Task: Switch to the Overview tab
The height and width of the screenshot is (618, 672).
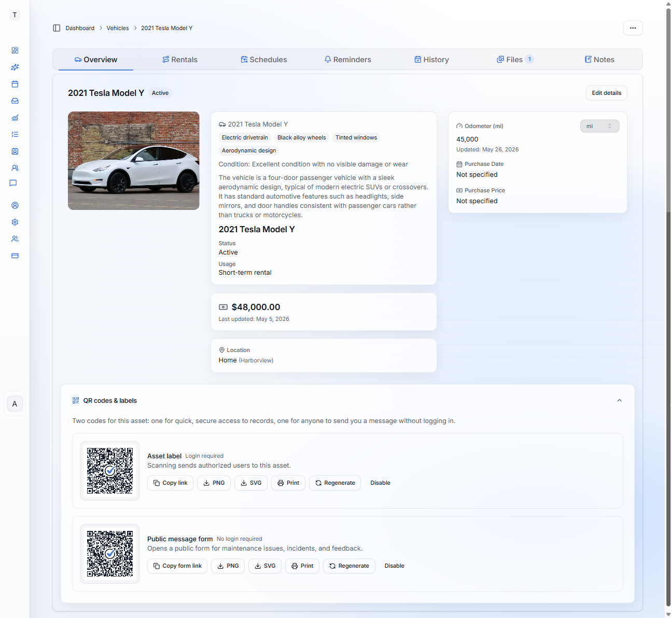Action: click(96, 60)
